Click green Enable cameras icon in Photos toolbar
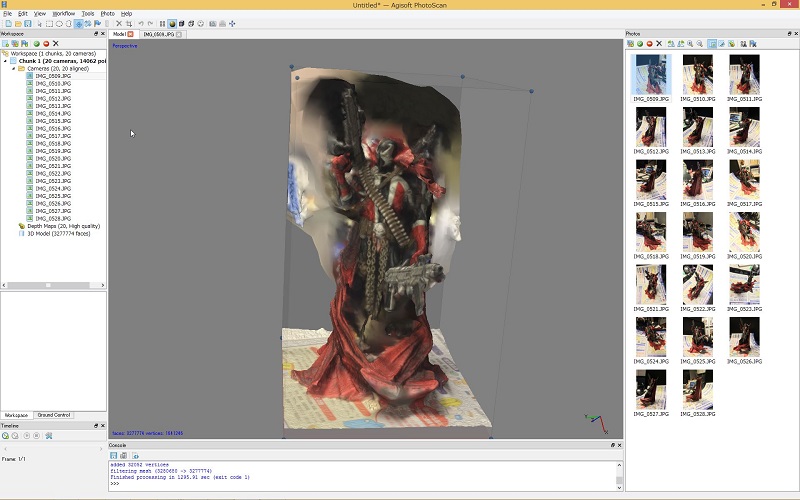The width and height of the screenshot is (800, 500). pyautogui.click(x=640, y=44)
